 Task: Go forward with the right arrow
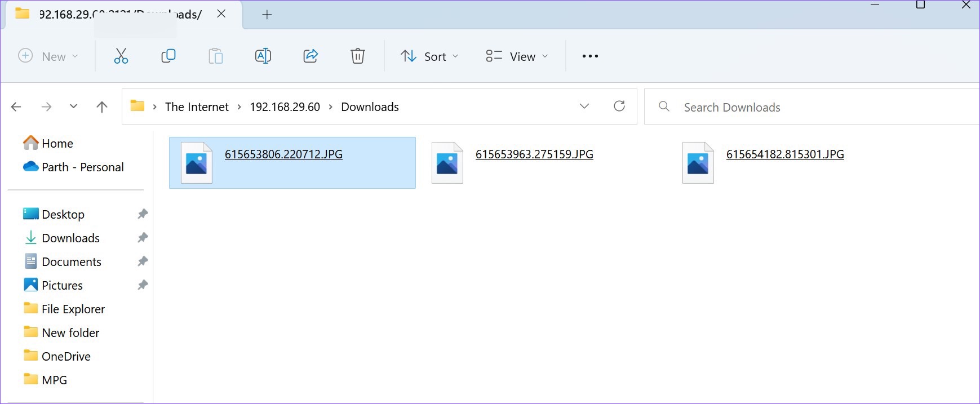pyautogui.click(x=46, y=106)
